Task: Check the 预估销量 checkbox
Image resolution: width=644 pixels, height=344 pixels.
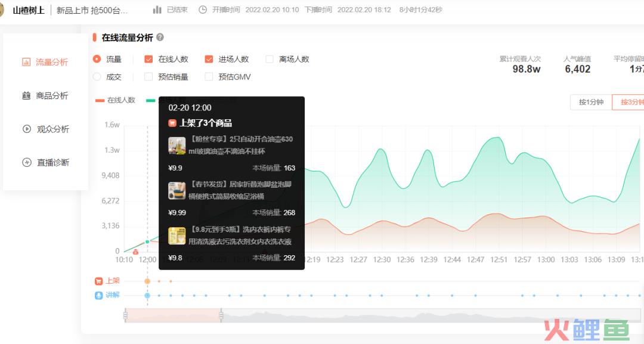Action: point(148,77)
